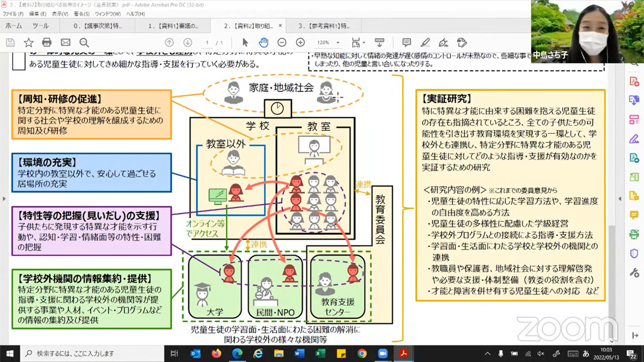The height and width of the screenshot is (362, 644).
Task: Zoom out with the minus circle
Action: pos(282,43)
